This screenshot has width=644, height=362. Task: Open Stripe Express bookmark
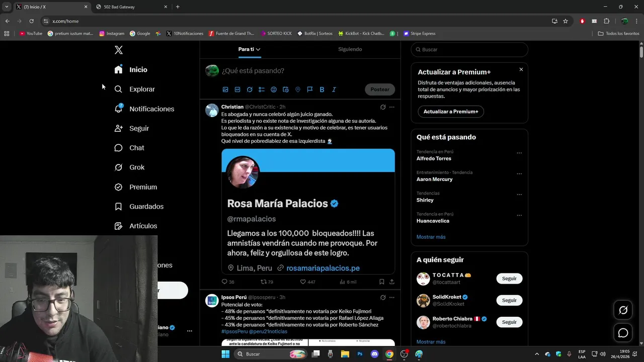419,34
